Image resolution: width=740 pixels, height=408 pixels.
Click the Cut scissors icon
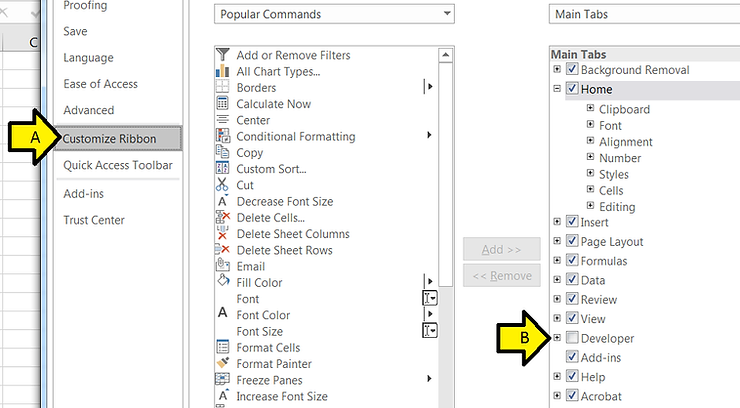(x=222, y=184)
